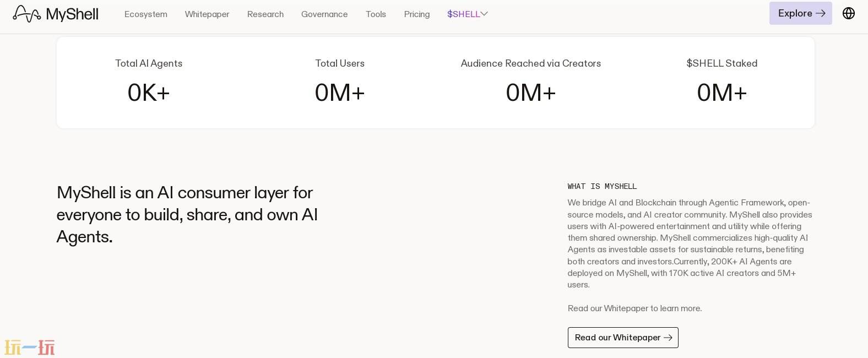This screenshot has height=358, width=868.
Task: Go to Whitepaper in the top navigation
Action: (207, 14)
